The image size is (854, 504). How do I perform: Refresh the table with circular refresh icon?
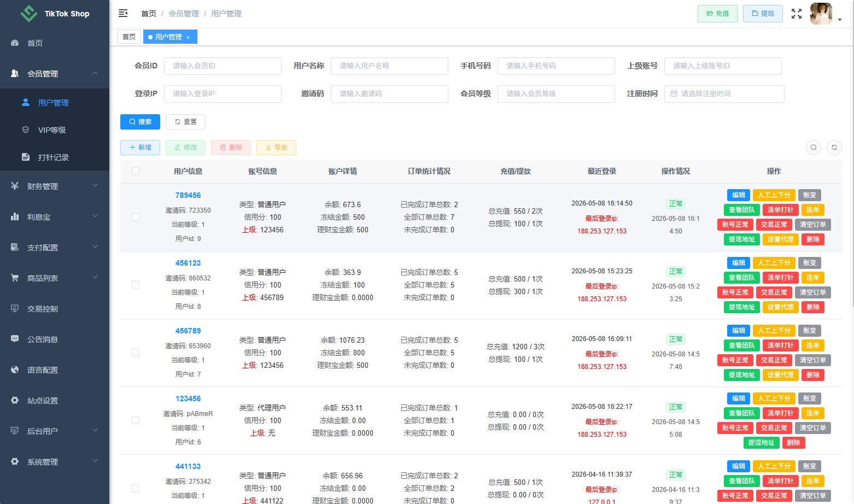tap(834, 147)
